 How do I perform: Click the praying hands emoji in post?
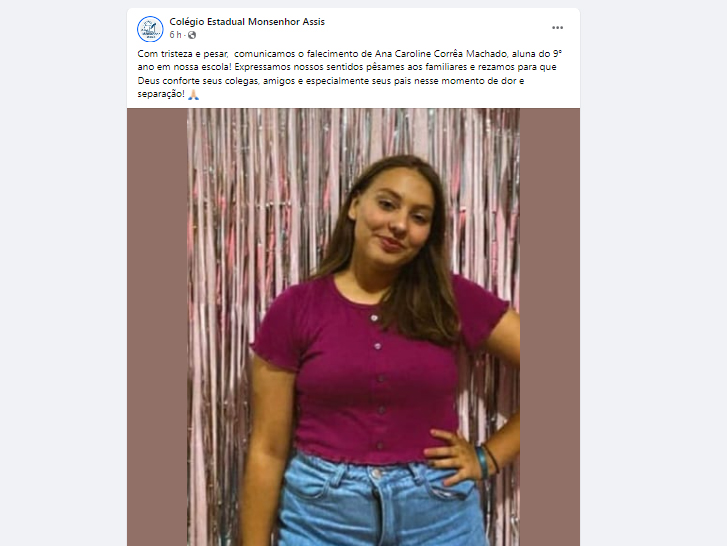tap(193, 94)
